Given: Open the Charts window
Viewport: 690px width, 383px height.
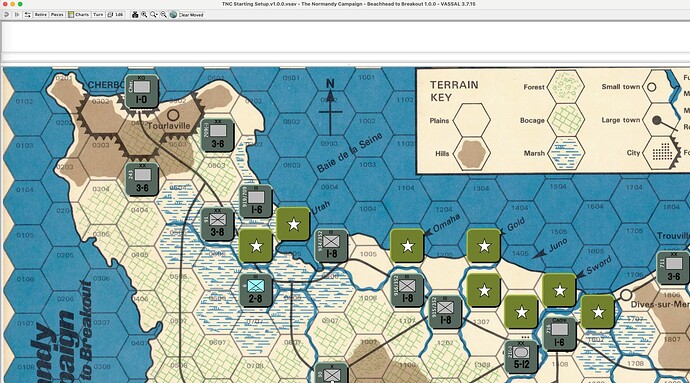Looking at the screenshot, I should (78, 15).
